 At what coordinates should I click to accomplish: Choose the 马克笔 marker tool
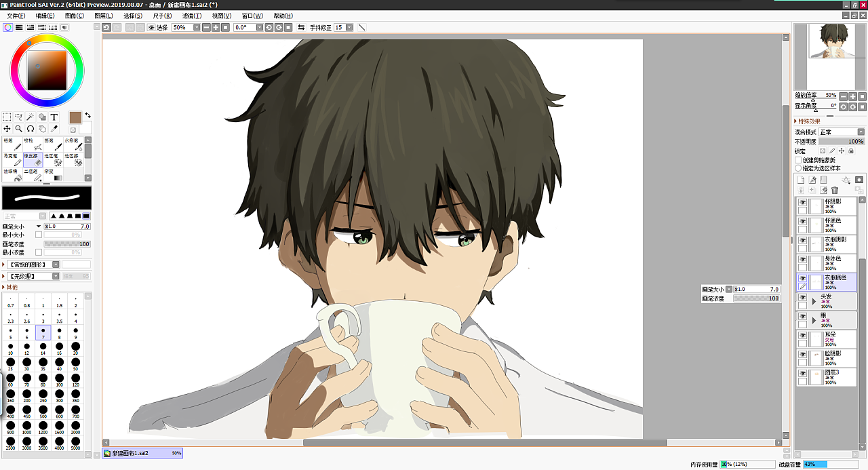click(x=12, y=159)
